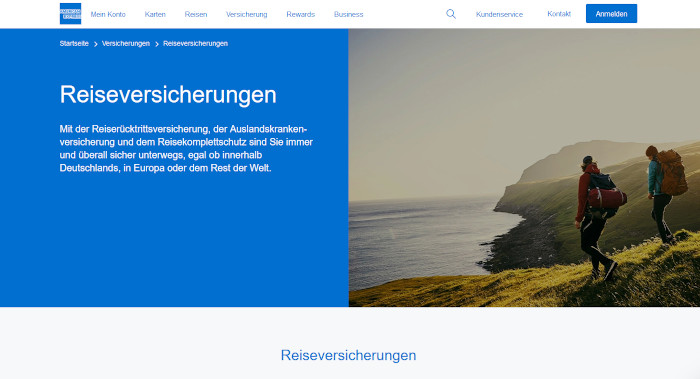Click the large white Reiseversicherungen heading
This screenshot has height=379, width=700.
168,95
